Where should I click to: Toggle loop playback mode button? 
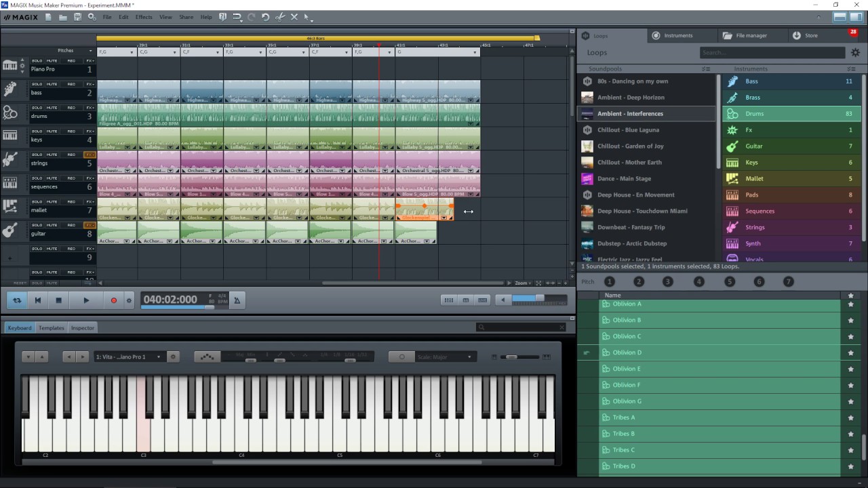point(17,300)
